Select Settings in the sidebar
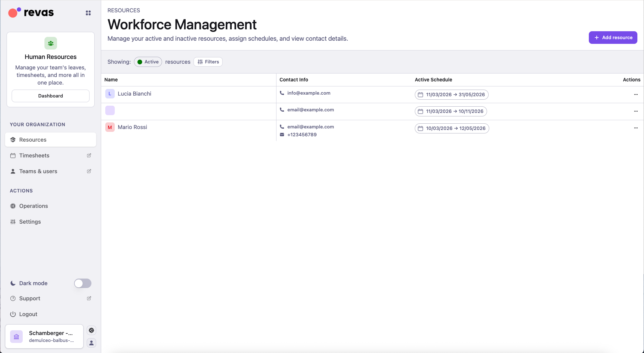644x353 pixels. [x=30, y=221]
